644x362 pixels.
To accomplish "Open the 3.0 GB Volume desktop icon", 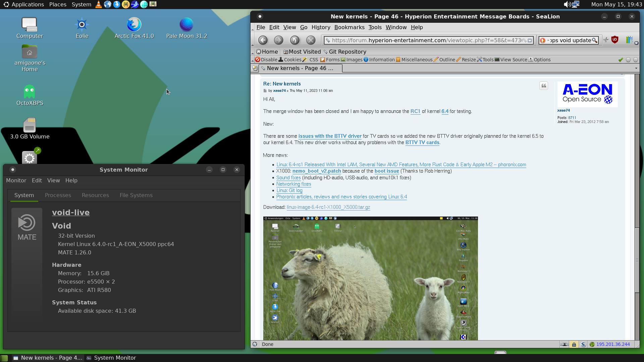I will tap(30, 129).
